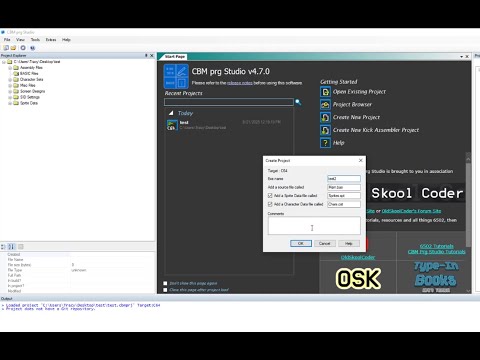Tick Don't show this page again checkbox
This screenshot has height=360, width=480.
coord(165,283)
